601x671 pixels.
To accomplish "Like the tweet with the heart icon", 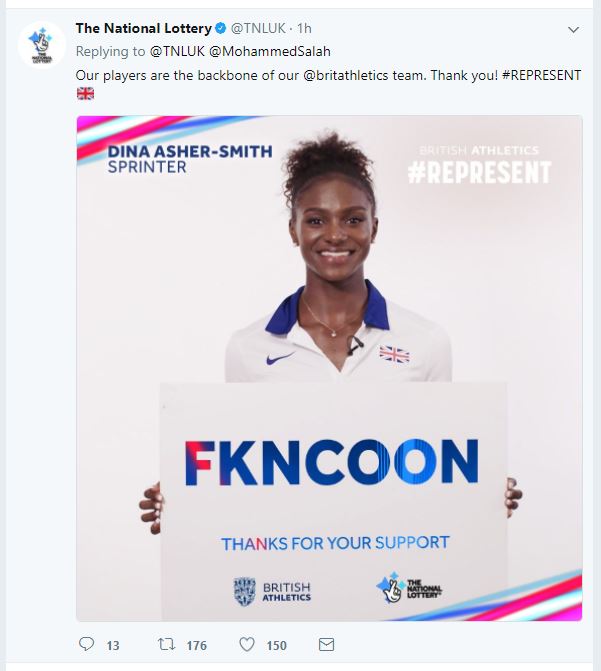I will (247, 644).
